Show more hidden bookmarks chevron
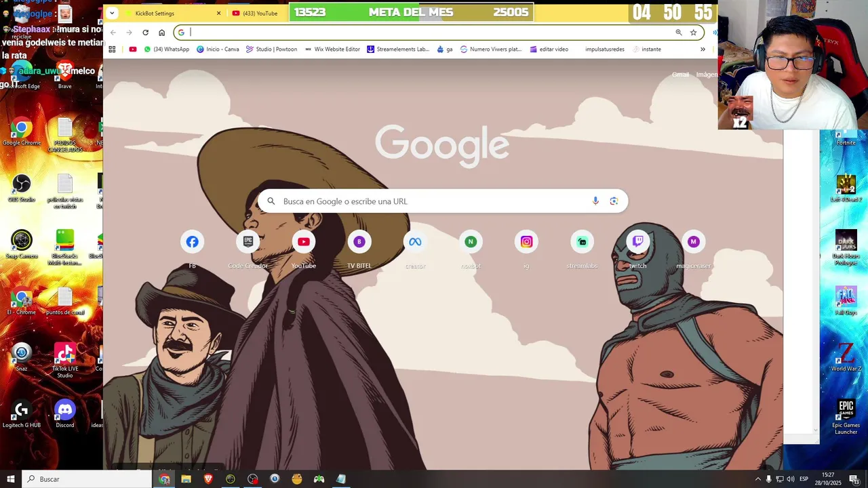 (703, 49)
